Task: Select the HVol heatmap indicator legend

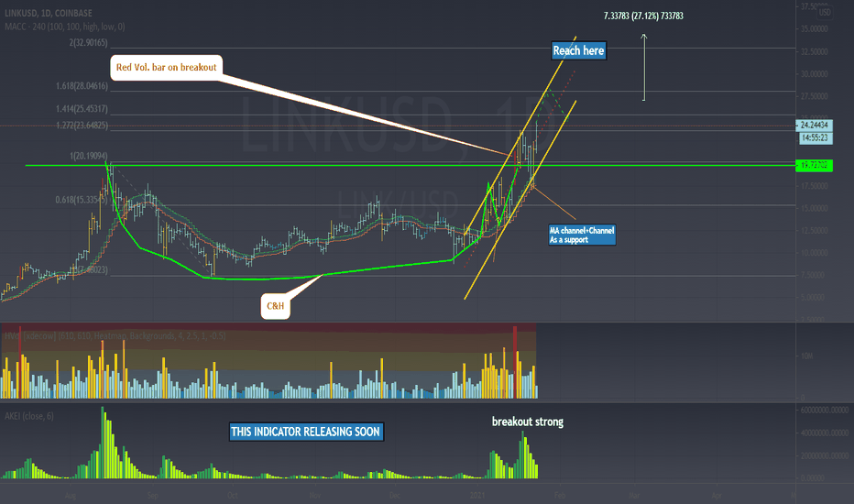Action: click(x=115, y=336)
